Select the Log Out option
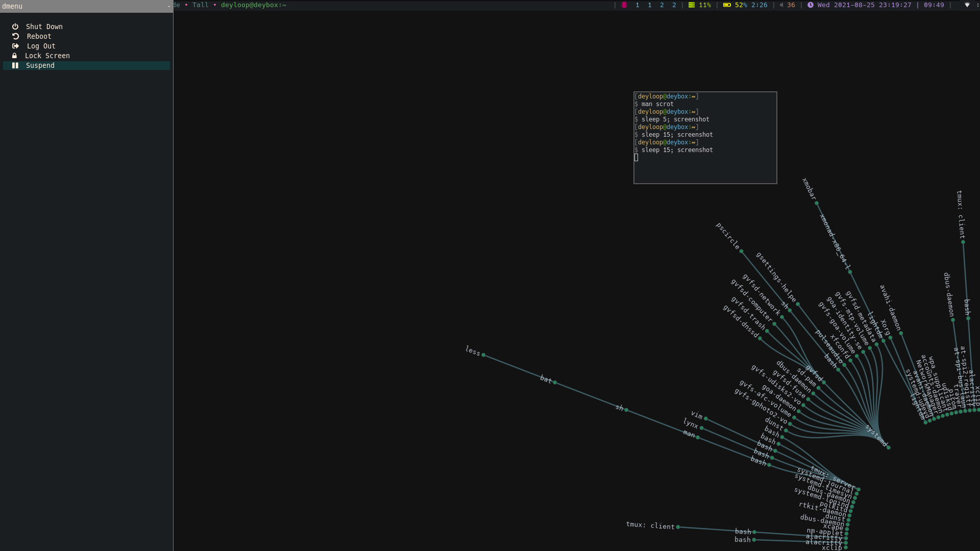The image size is (980, 551). (41, 46)
